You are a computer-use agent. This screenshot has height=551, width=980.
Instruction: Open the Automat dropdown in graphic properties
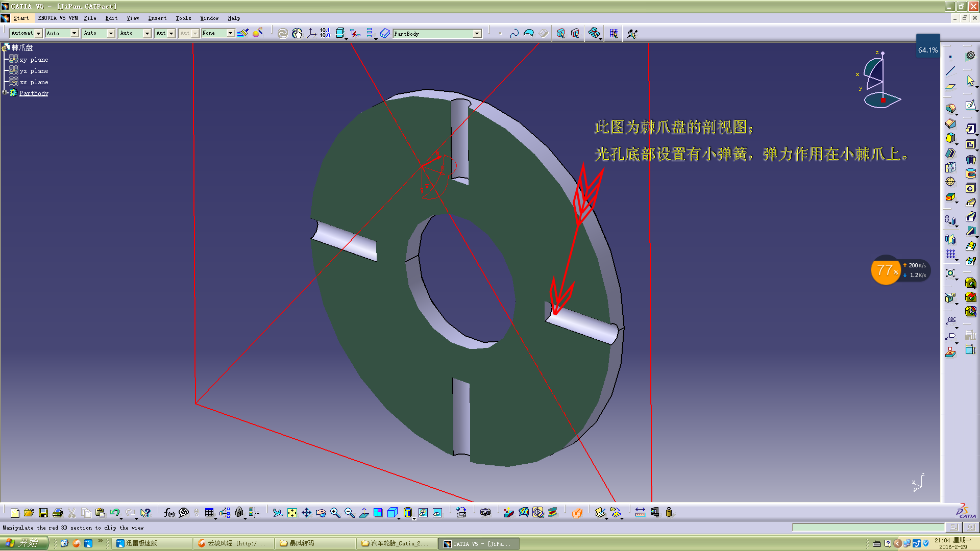point(38,33)
